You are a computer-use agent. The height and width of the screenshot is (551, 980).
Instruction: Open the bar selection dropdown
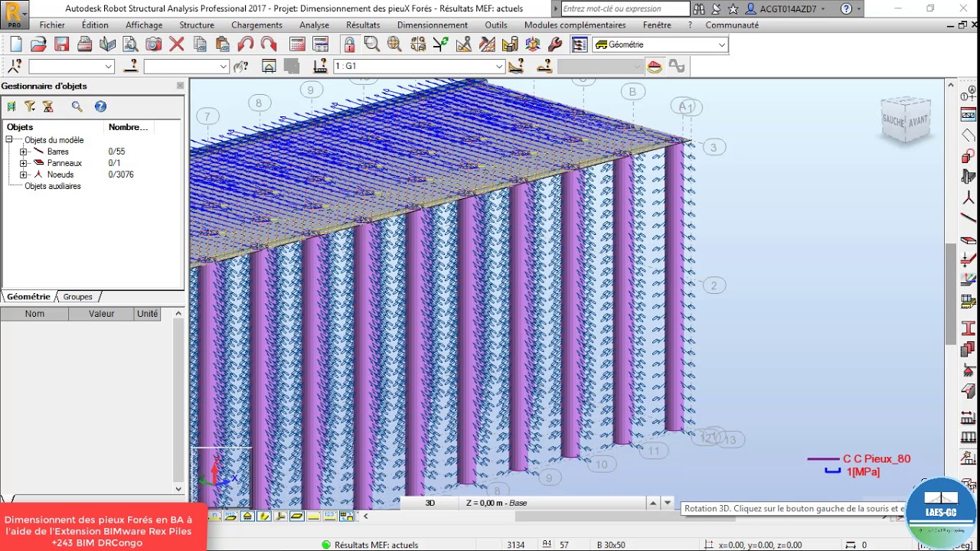coord(224,67)
